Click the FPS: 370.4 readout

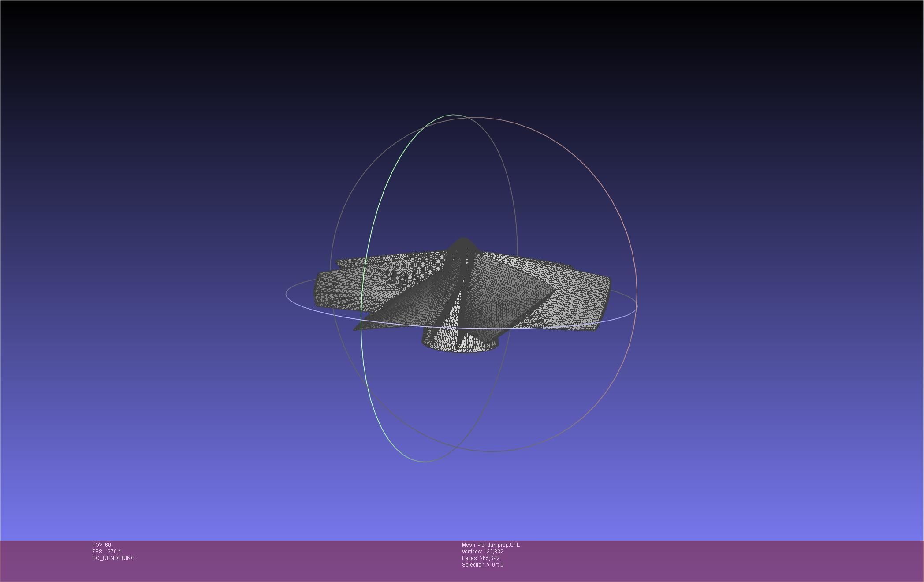(106, 552)
